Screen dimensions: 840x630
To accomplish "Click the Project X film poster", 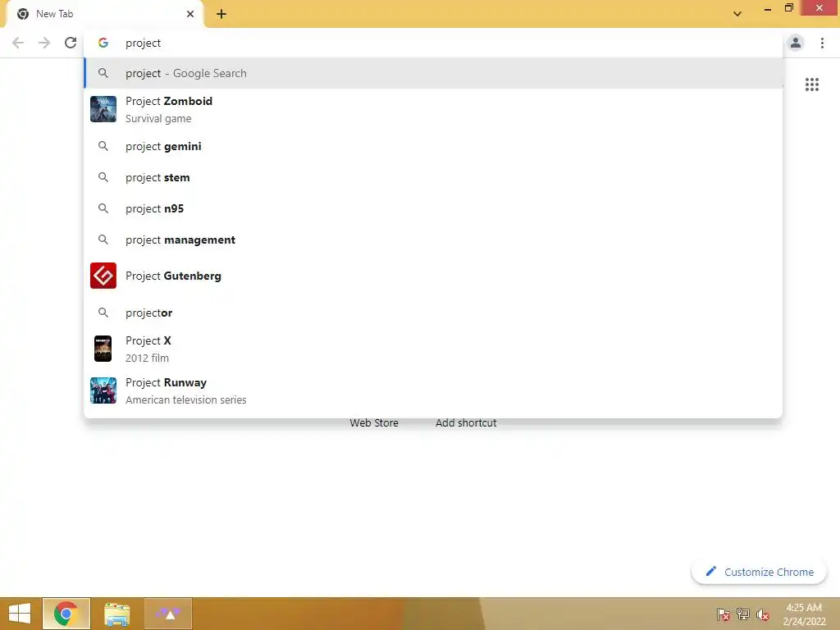I will pyautogui.click(x=103, y=349).
